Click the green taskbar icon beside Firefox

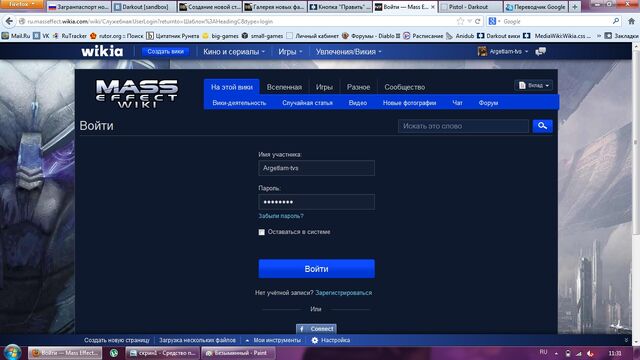[x=114, y=353]
